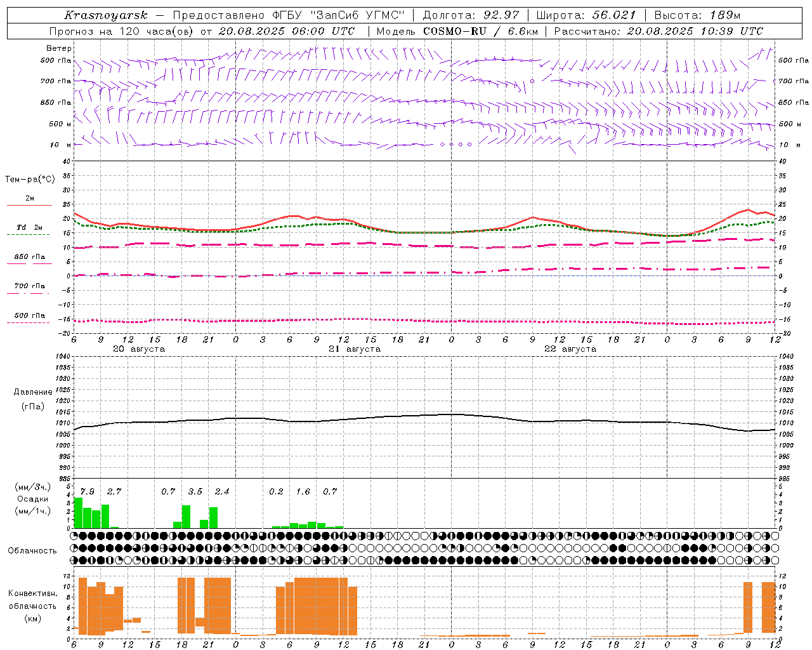Select the 'Широта: 56.021' header text
Viewport: 812px width, 650px height.
click(x=586, y=15)
